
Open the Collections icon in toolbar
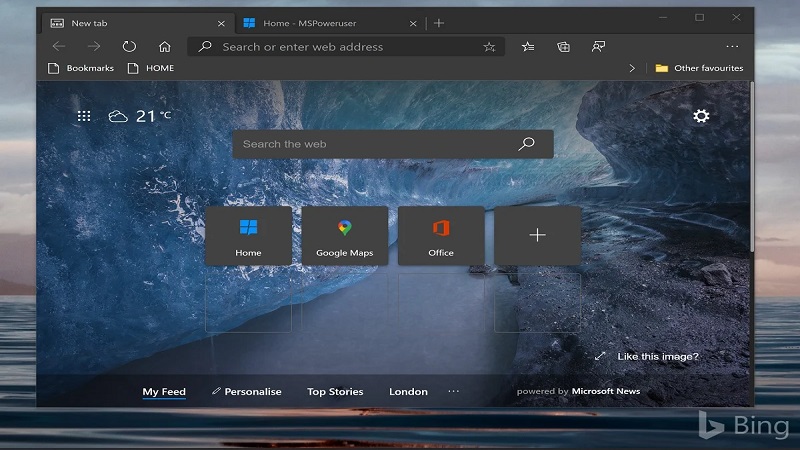(x=563, y=46)
